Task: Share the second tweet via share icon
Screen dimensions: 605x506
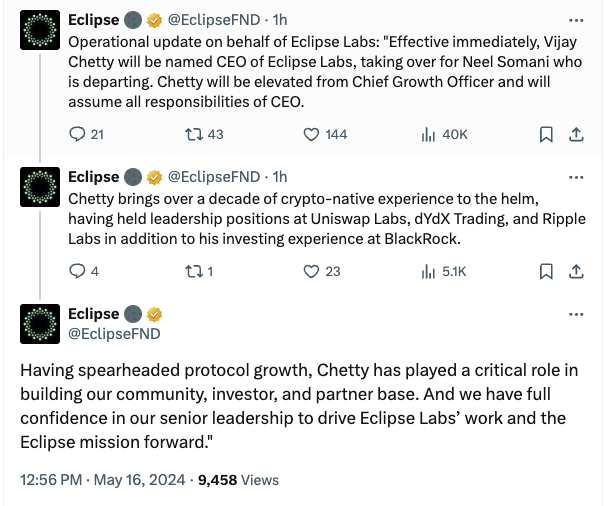Action: coord(576,271)
